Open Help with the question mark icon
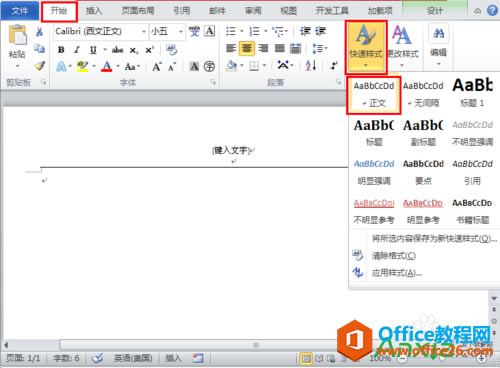 tap(492, 11)
